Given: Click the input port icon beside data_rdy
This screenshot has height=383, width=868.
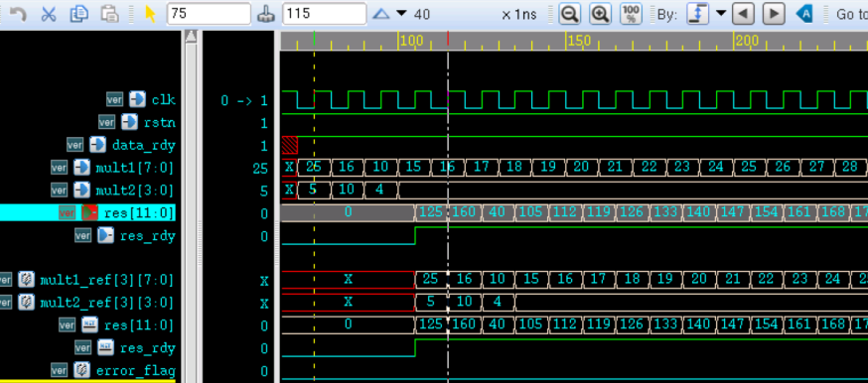Looking at the screenshot, I should 97,145.
